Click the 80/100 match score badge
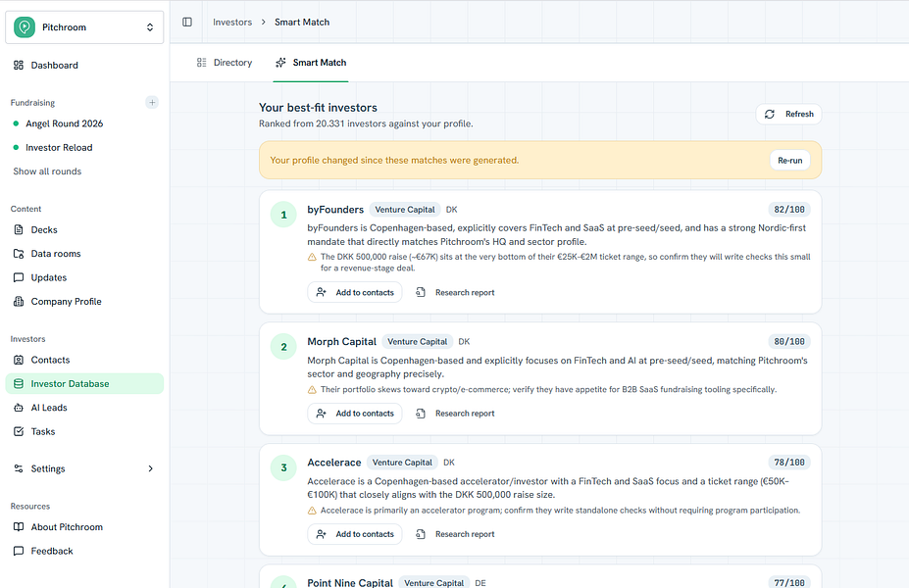 pyautogui.click(x=789, y=342)
